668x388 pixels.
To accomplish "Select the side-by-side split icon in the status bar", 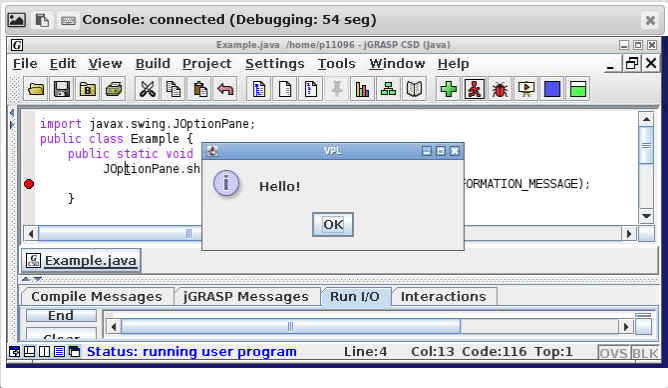I will pos(44,352).
